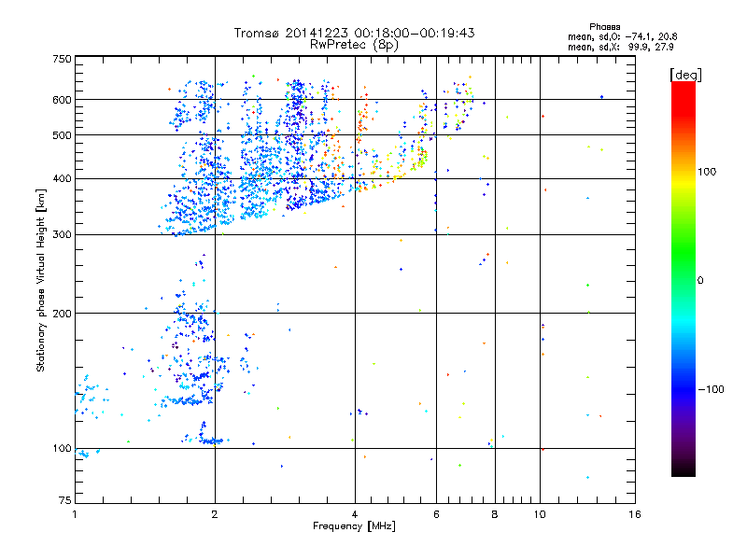Click the 'Phases' header label
The image size is (747, 560).
tap(604, 27)
